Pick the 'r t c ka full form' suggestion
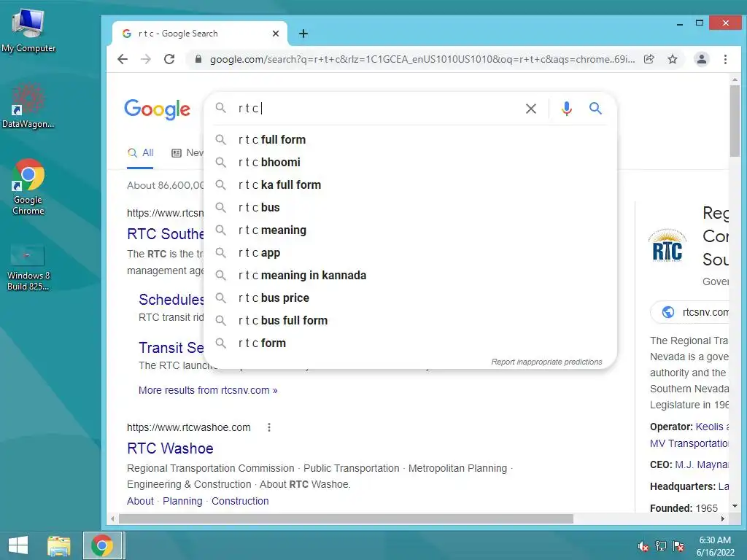The height and width of the screenshot is (560, 747). click(x=410, y=184)
